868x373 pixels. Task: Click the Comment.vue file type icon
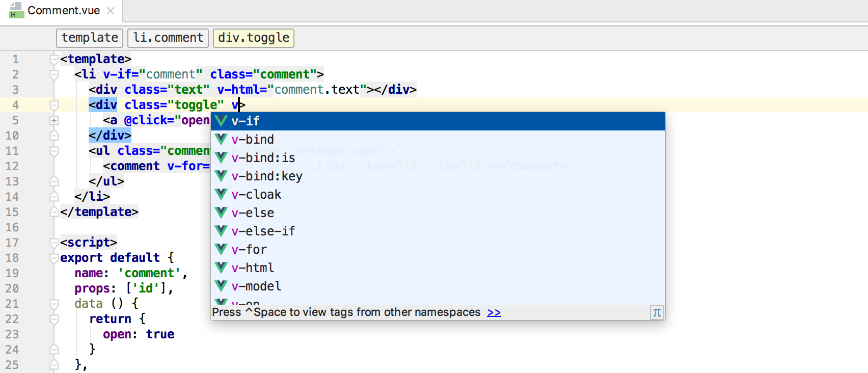(16, 10)
